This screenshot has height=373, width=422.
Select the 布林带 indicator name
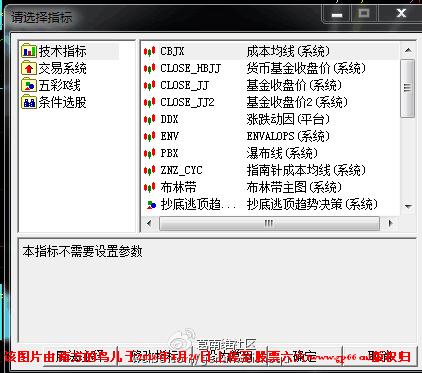pyautogui.click(x=178, y=187)
